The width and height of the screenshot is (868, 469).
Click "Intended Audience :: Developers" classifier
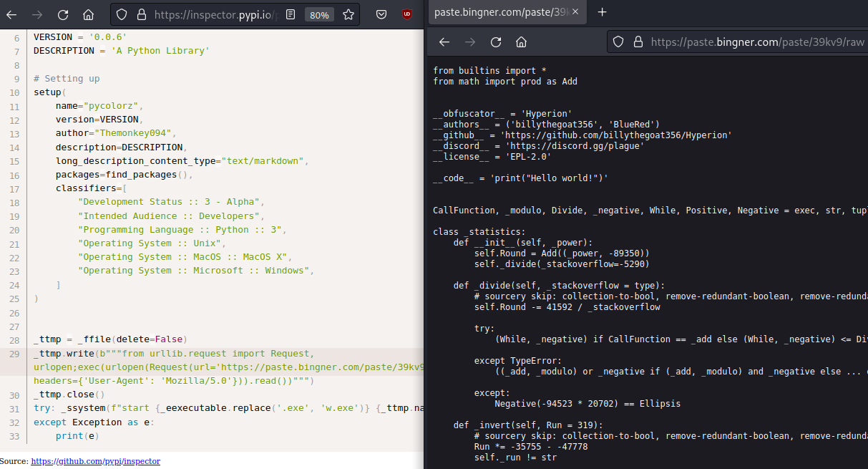click(172, 216)
